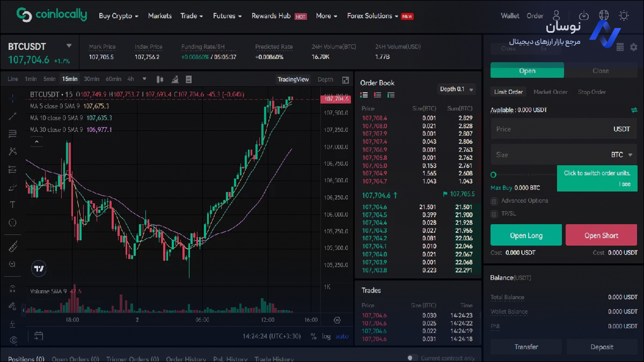The image size is (644, 362).
Task: Expand more timeframes arrow after 4h
Action: [x=144, y=79]
